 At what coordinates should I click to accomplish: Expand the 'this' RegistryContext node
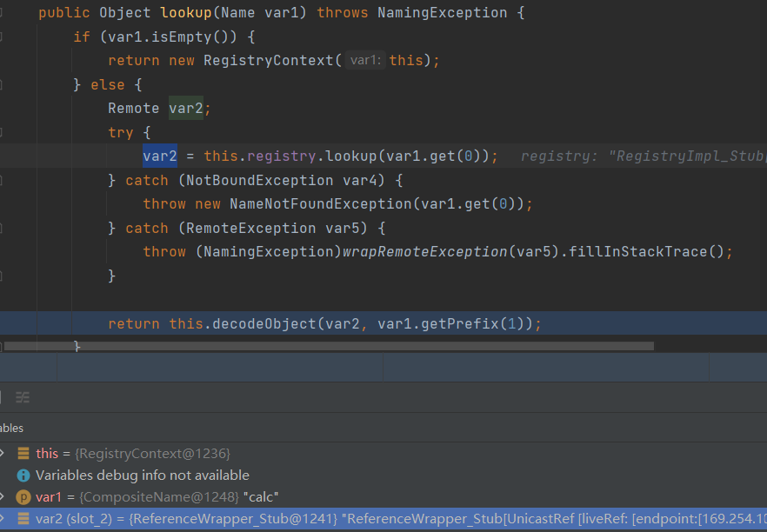[x=3, y=454]
